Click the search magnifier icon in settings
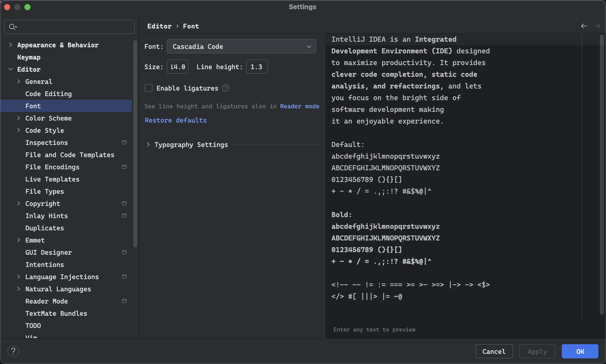The height and width of the screenshot is (364, 606). pos(13,27)
